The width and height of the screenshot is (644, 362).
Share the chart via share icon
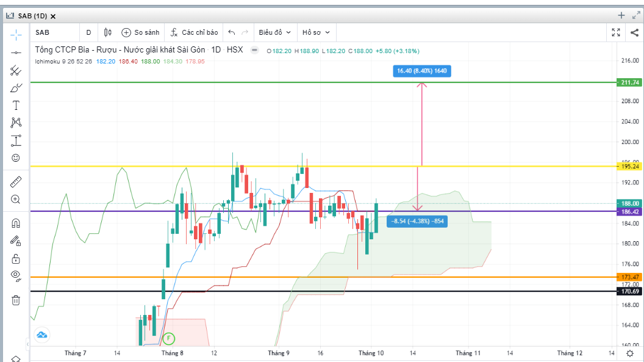634,32
